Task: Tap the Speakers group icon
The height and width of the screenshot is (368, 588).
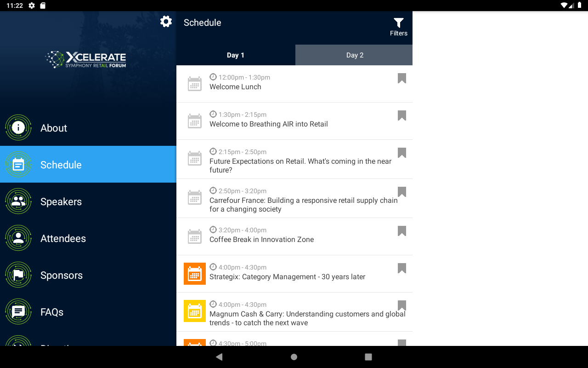Action: 18,201
